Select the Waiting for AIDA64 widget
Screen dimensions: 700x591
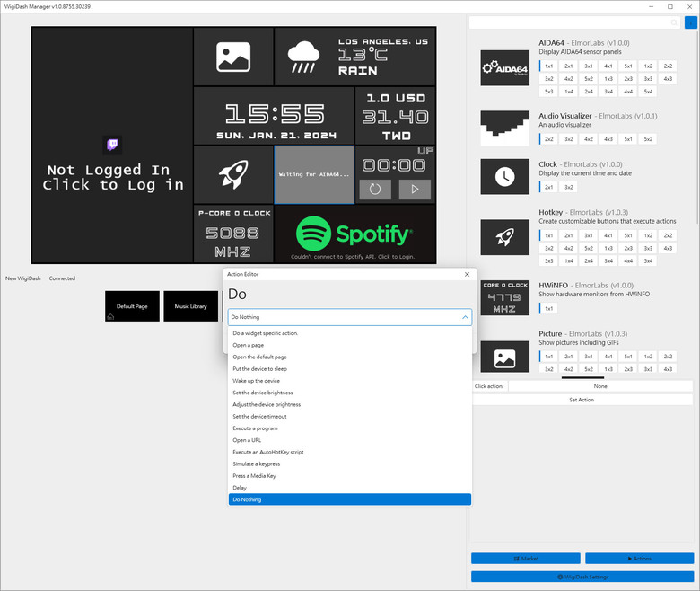[314, 174]
